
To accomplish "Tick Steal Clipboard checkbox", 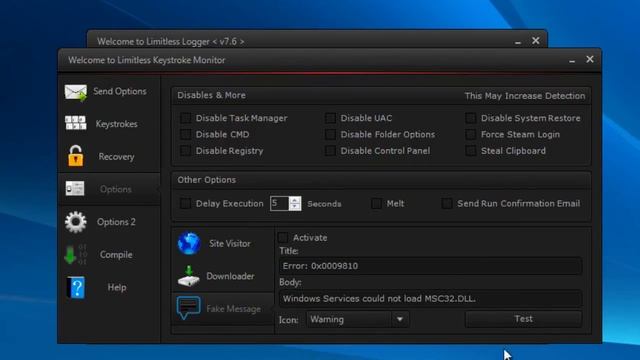I will [471, 151].
